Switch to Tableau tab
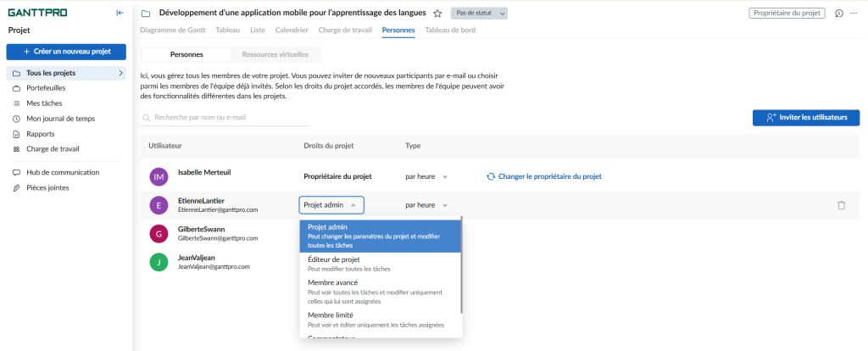The width and height of the screenshot is (868, 351). tap(227, 30)
